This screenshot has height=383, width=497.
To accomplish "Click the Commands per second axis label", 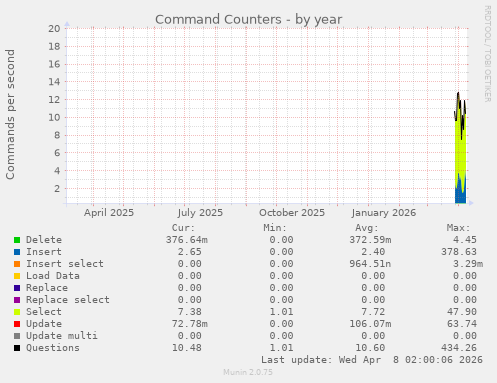I will (x=10, y=114).
